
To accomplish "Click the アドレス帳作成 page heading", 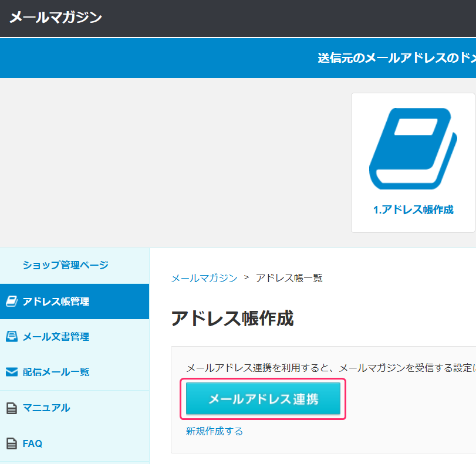I will click(232, 319).
